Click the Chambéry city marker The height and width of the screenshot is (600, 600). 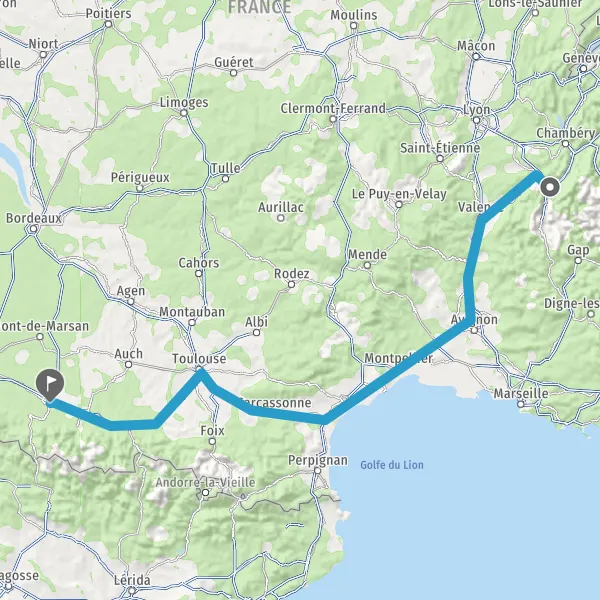(x=566, y=143)
